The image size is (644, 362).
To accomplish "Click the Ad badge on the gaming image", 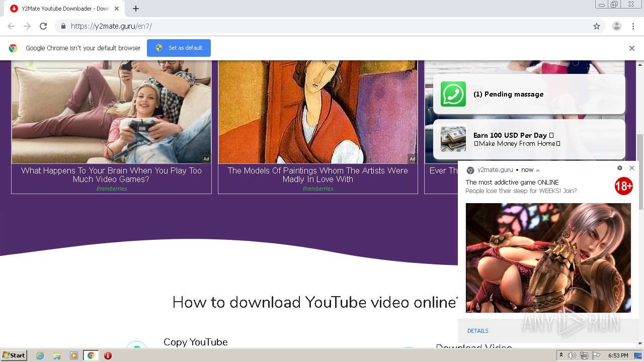I will click(206, 159).
